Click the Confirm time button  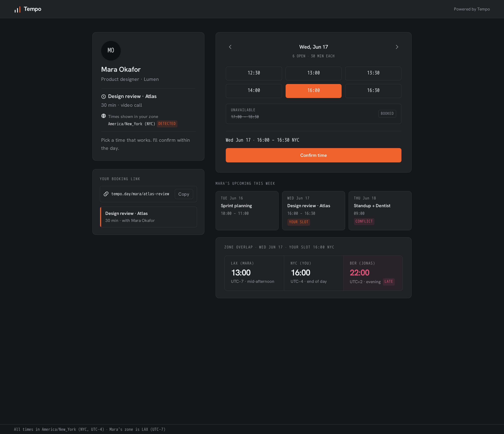314,155
